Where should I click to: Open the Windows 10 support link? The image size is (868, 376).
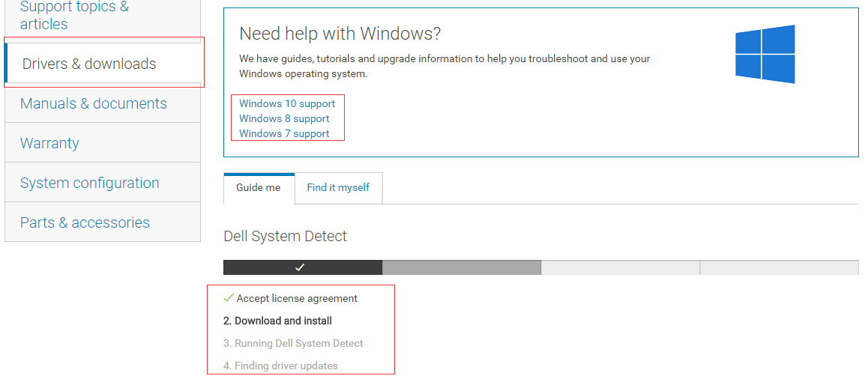click(287, 103)
